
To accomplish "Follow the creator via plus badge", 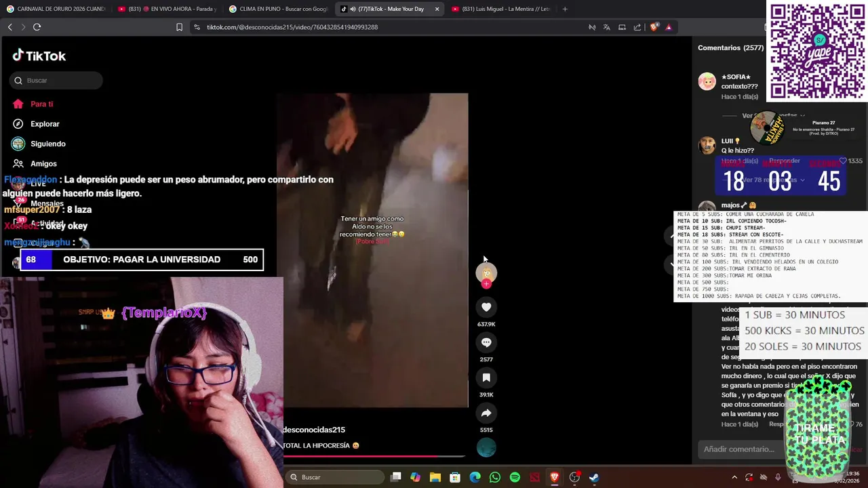I will coord(486,284).
